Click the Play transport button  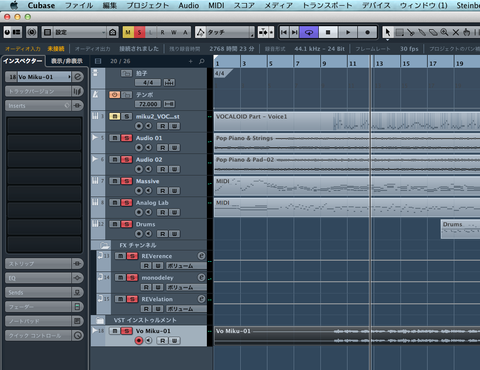(x=348, y=32)
